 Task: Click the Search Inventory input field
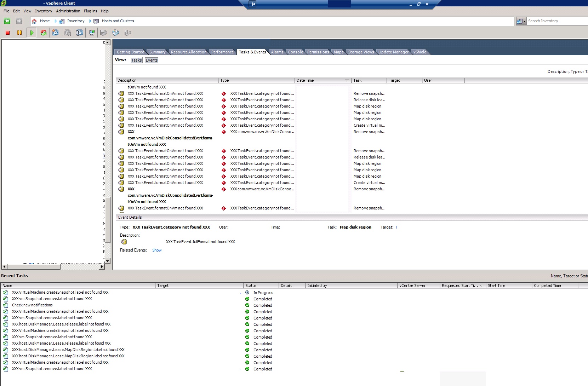(x=557, y=21)
